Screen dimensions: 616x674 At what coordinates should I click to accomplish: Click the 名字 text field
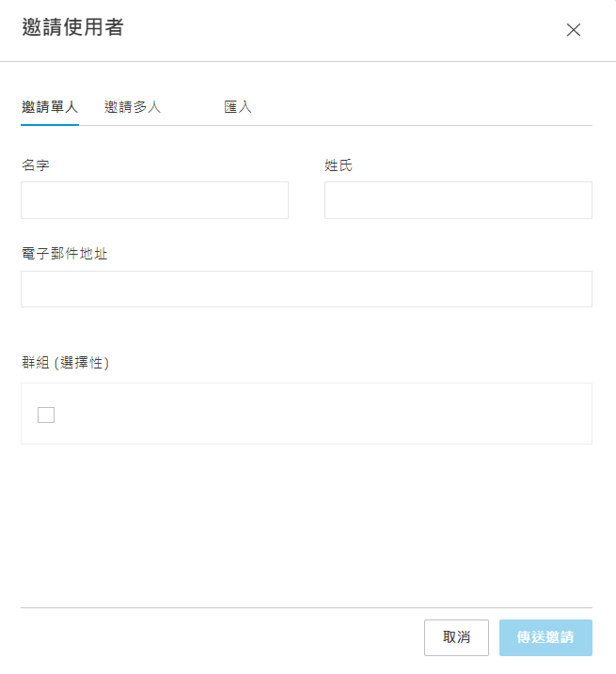tap(154, 200)
